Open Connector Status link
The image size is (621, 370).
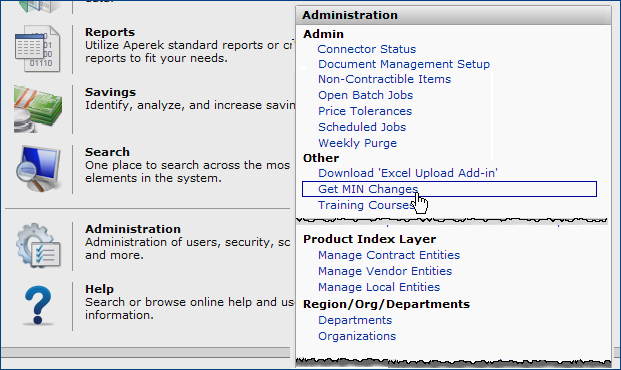coord(367,49)
